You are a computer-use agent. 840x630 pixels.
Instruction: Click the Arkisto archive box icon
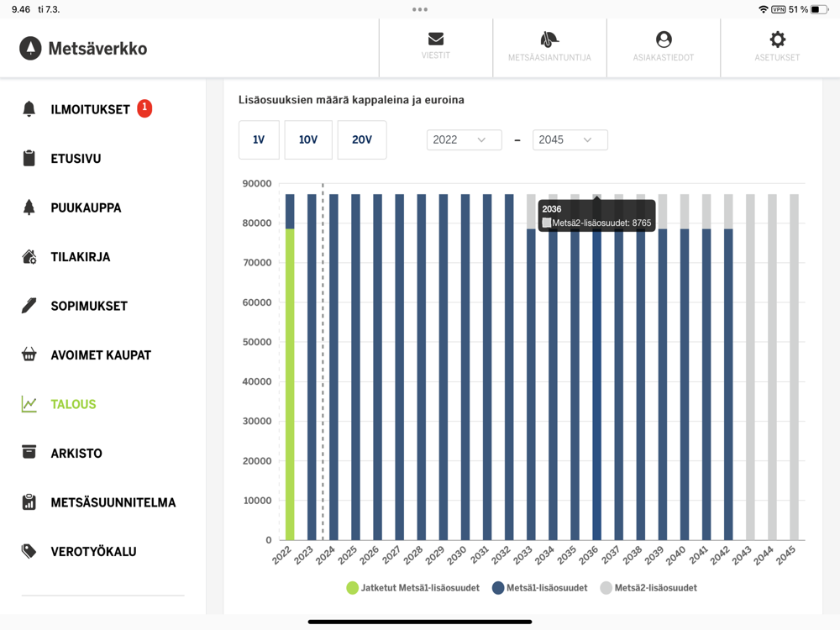click(29, 452)
